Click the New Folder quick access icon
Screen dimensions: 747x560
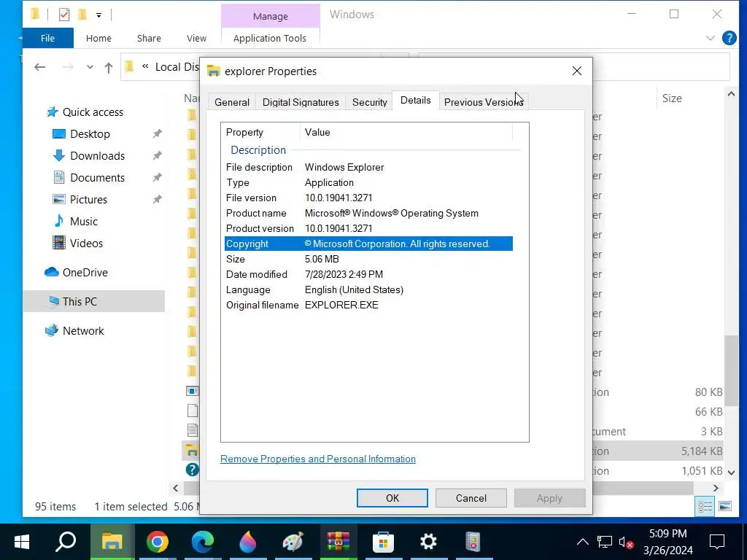[x=82, y=15]
